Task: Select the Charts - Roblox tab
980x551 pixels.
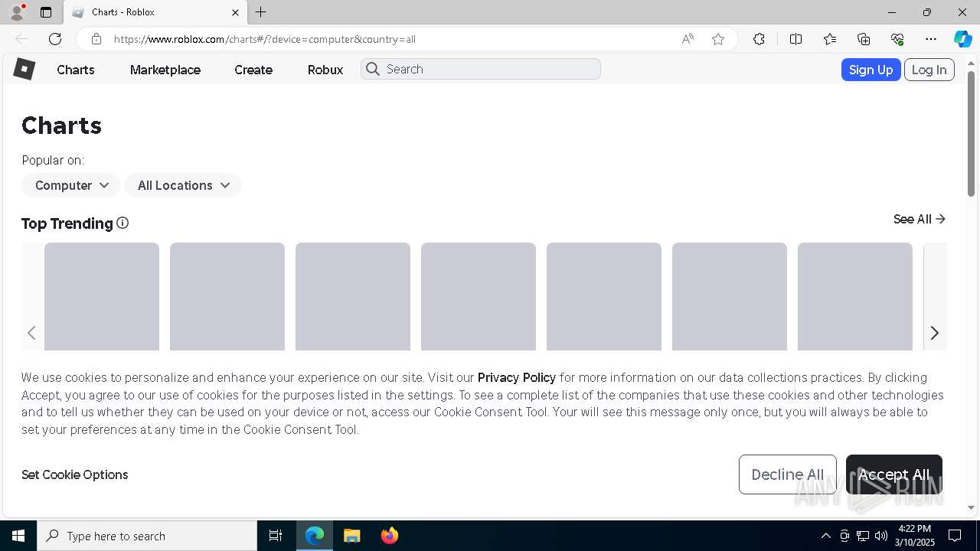Action: tap(156, 12)
